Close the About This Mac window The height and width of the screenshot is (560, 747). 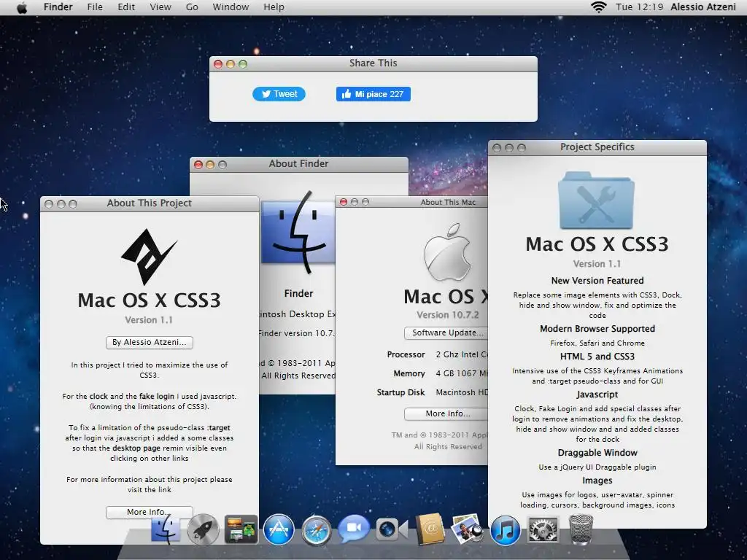344,202
